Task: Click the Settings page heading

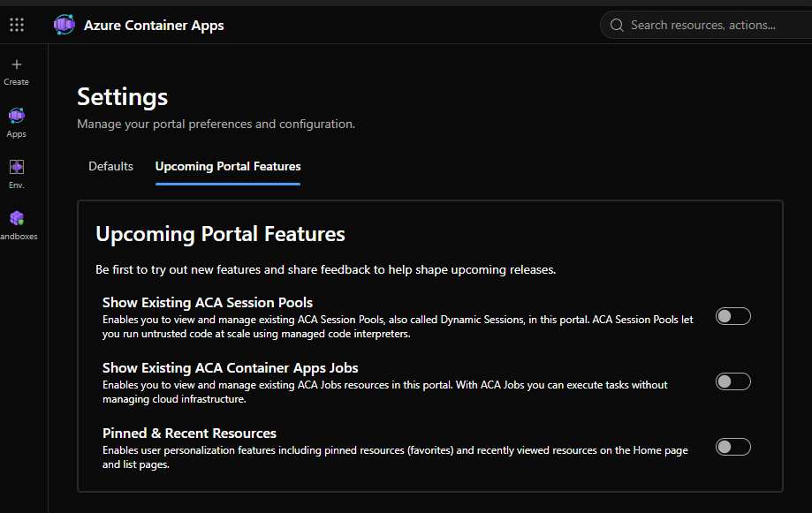Action: click(x=123, y=97)
